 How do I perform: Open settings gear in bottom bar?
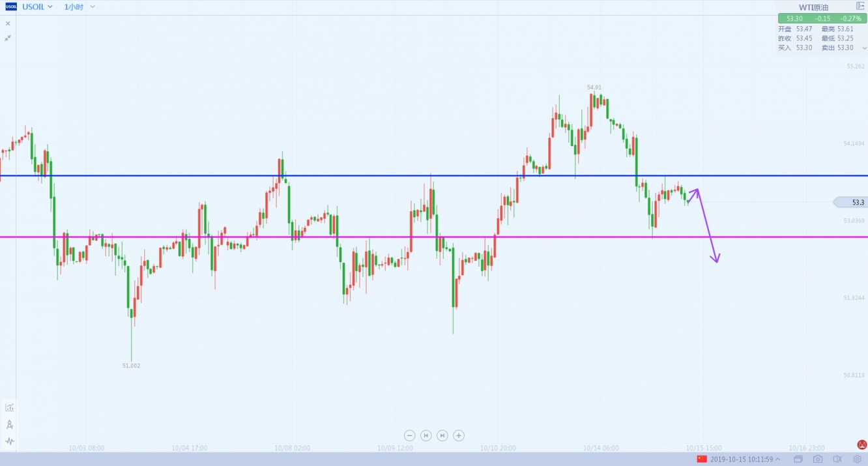858,459
